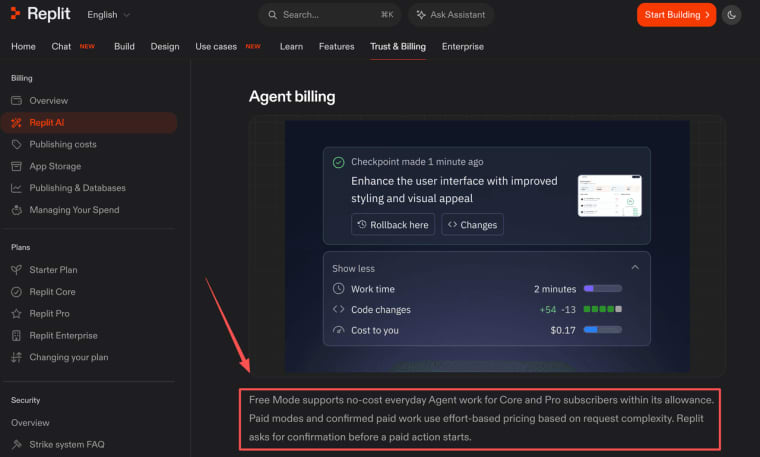Click the Cost to you gauge icon
The image size is (760, 457).
[x=338, y=330]
